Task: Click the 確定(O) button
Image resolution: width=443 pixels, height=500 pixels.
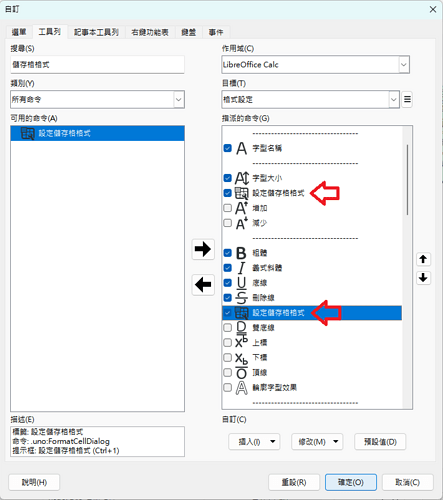Action: (x=351, y=482)
